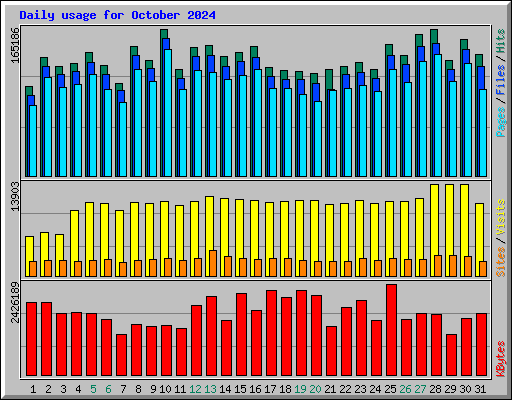Viewport: 512px width, 400px height.
Task: Select green weekend day label "27"
Action: pos(420,389)
